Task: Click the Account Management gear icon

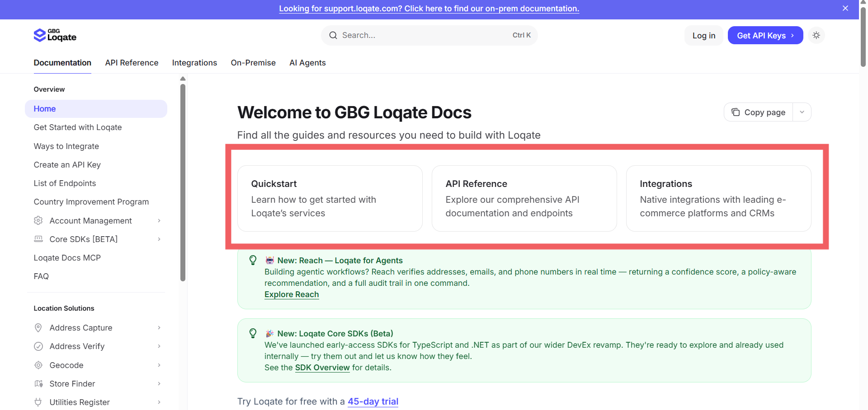Action: click(38, 220)
